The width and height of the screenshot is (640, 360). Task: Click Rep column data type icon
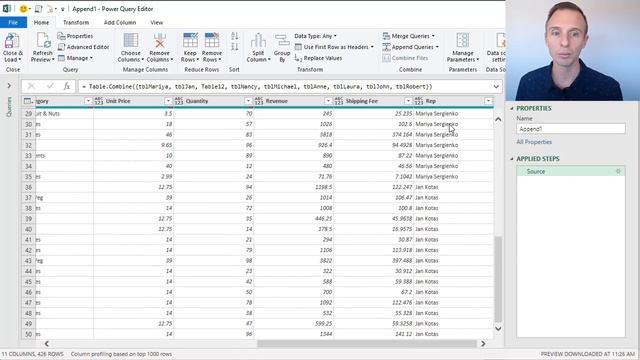[419, 101]
